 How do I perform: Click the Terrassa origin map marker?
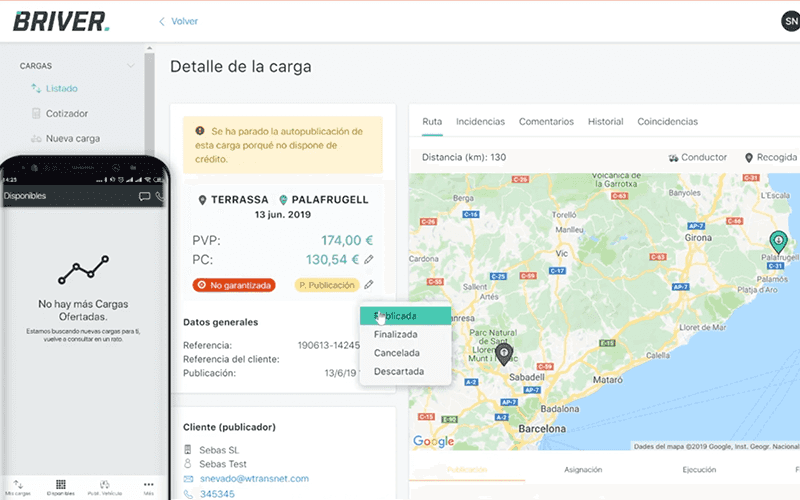coord(504,354)
